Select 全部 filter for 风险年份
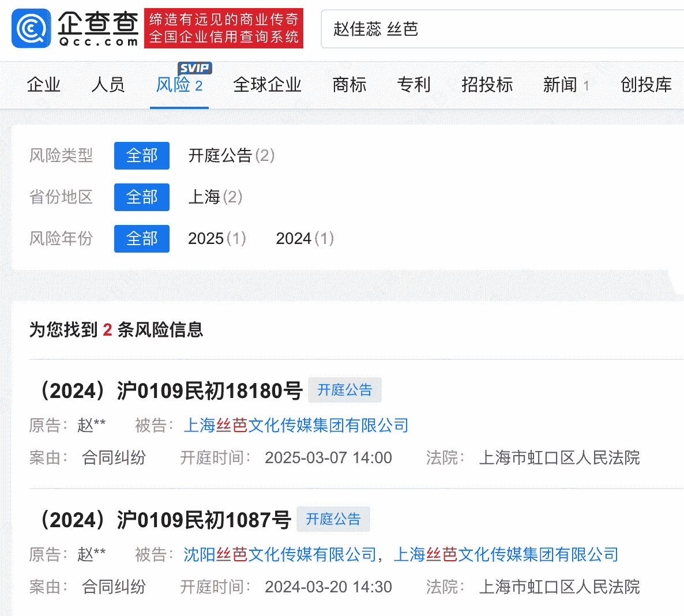 click(x=141, y=239)
